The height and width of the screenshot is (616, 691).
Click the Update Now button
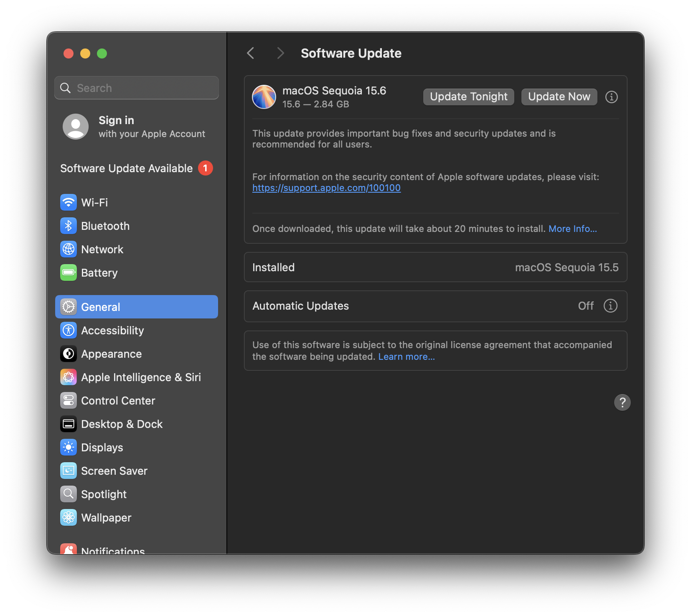[x=559, y=97]
